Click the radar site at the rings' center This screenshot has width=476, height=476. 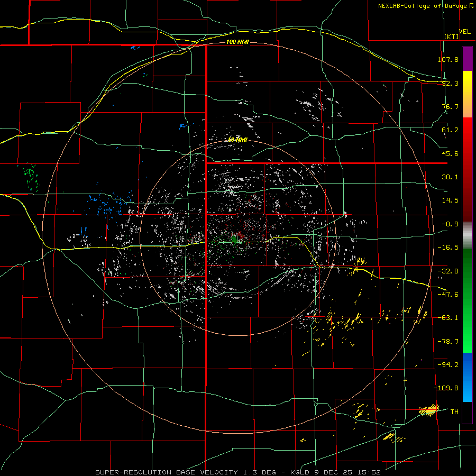pos(237,239)
